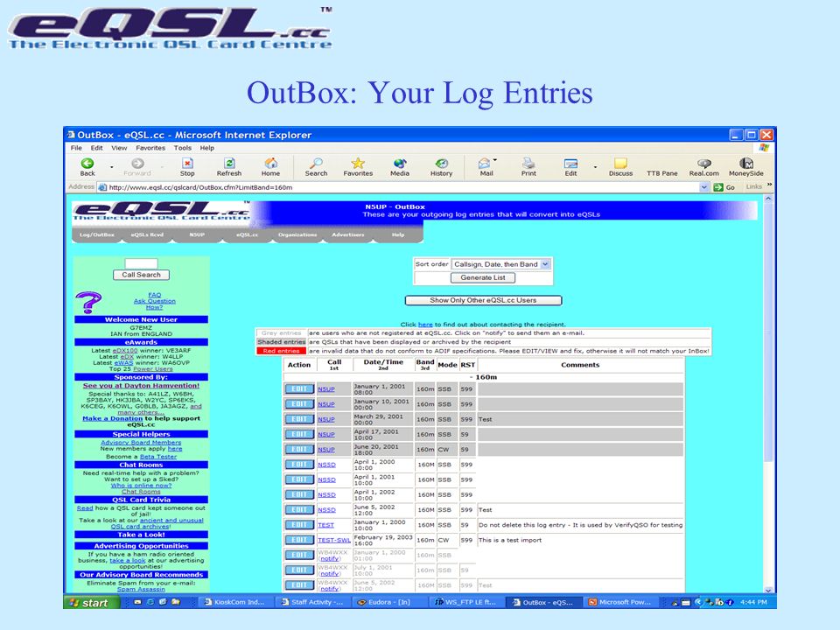Click EDIT icon for the TEST callsign row
The height and width of the screenshot is (630, 840).
pyautogui.click(x=299, y=525)
